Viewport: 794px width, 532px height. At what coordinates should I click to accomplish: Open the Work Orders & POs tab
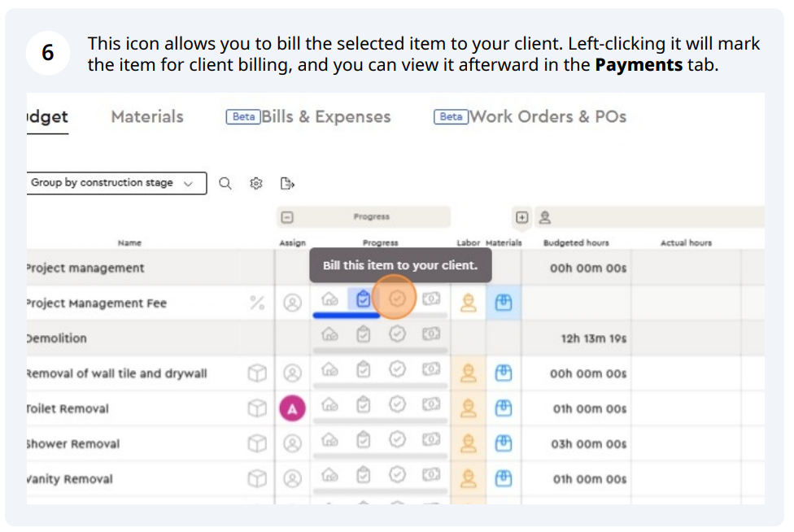(x=547, y=116)
